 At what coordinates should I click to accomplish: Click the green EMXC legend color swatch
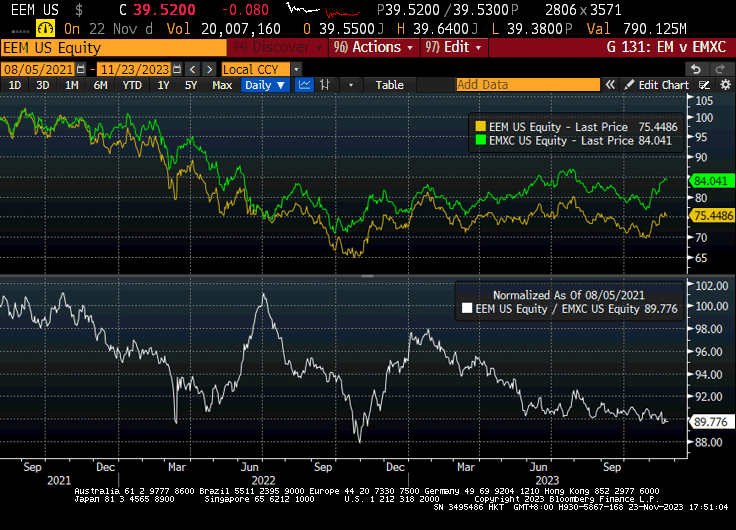point(481,140)
